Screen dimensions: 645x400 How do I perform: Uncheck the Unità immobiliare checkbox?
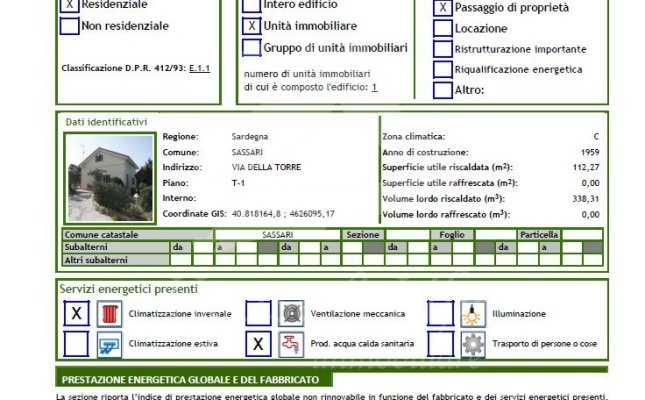pyautogui.click(x=252, y=25)
